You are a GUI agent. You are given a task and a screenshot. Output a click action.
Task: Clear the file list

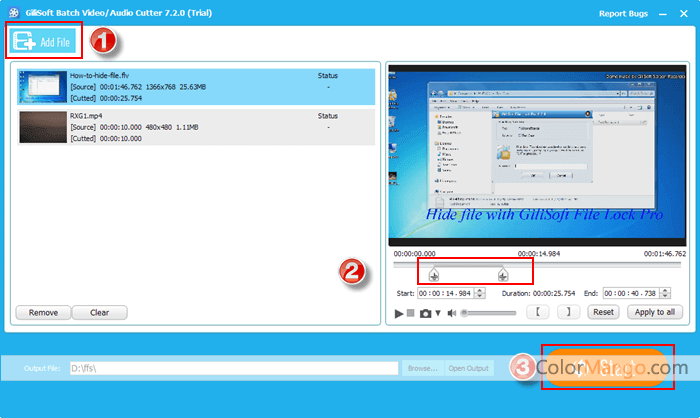(x=99, y=312)
